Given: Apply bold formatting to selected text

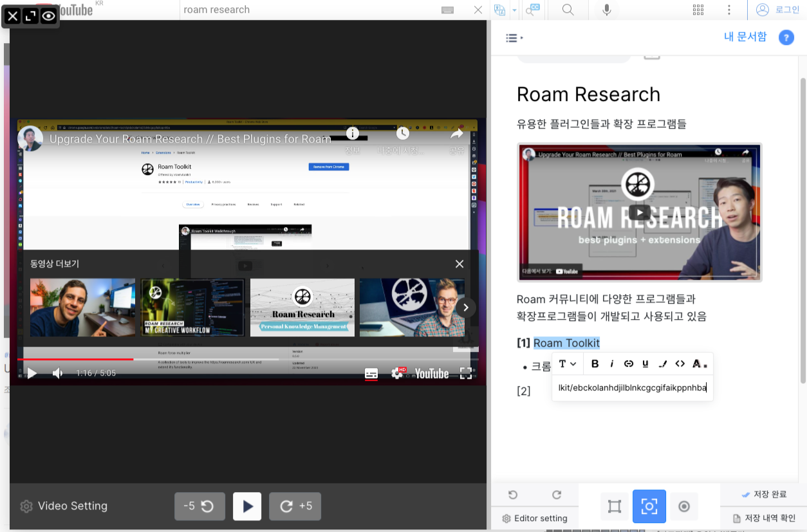Looking at the screenshot, I should click(595, 364).
